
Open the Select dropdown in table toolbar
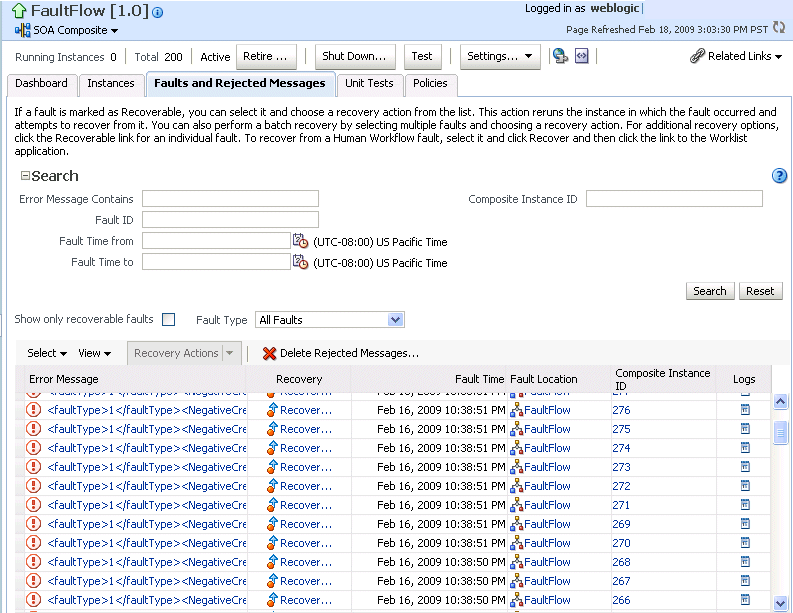[47, 353]
